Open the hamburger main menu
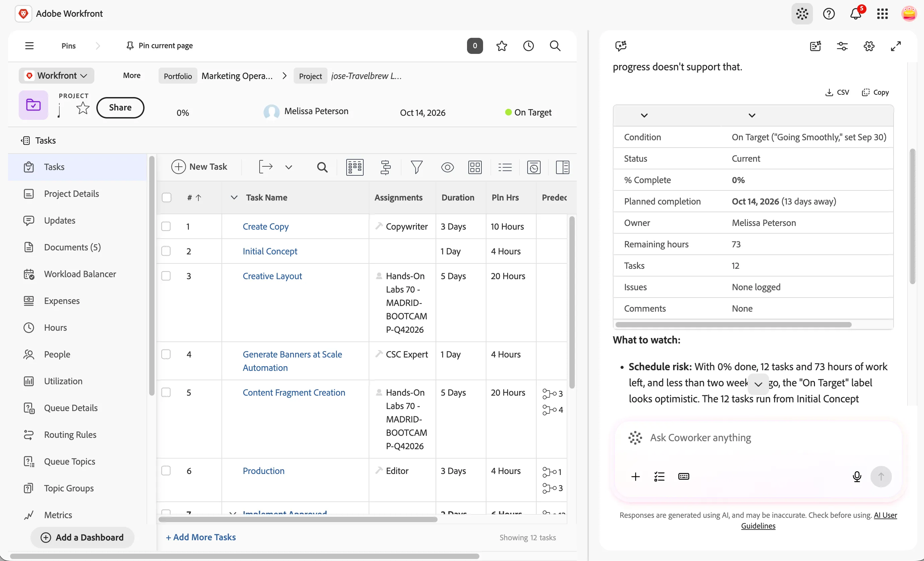924x561 pixels. pyautogui.click(x=29, y=46)
